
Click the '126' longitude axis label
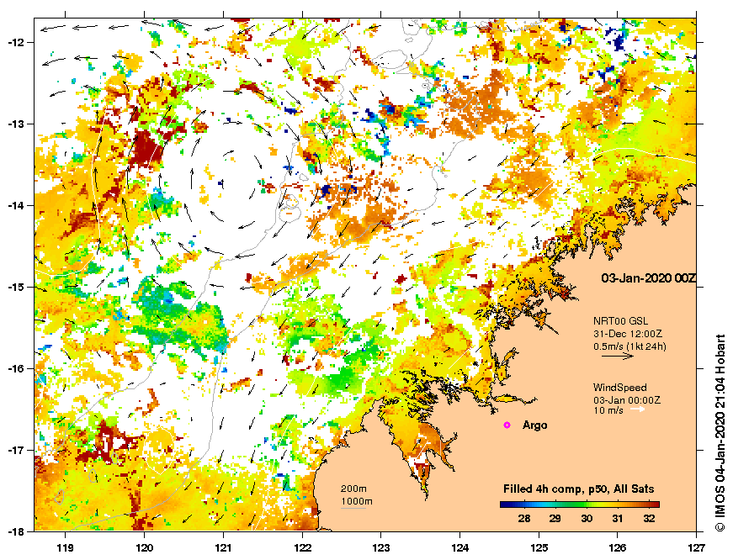coord(618,547)
